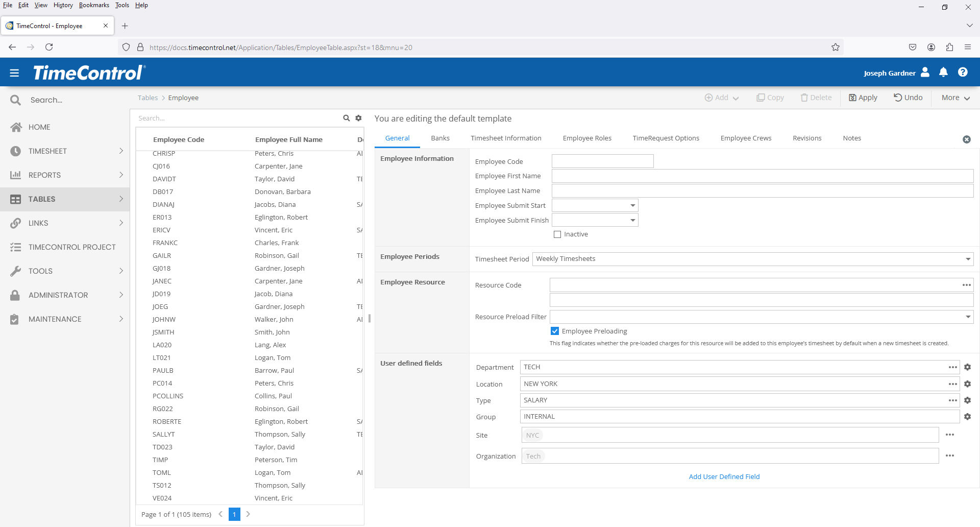Image resolution: width=980 pixels, height=527 pixels.
Task: Uncheck the Employee Preloading checkbox
Action: tap(555, 331)
